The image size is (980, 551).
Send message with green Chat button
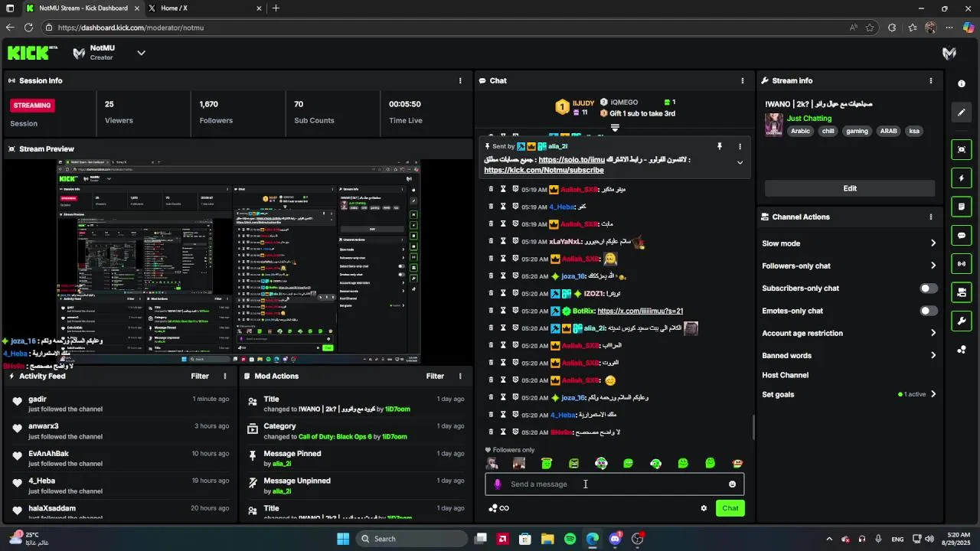730,508
